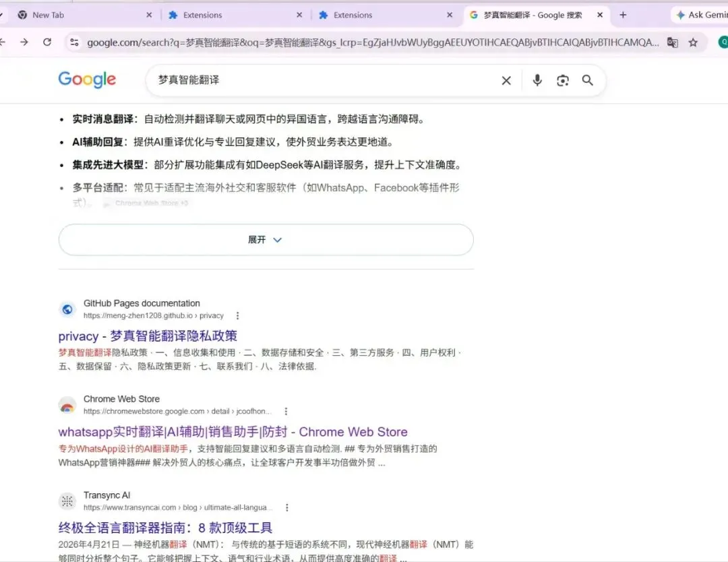Open more options for GitHub Pages result
Screen dimensions: 728x562
(238, 315)
